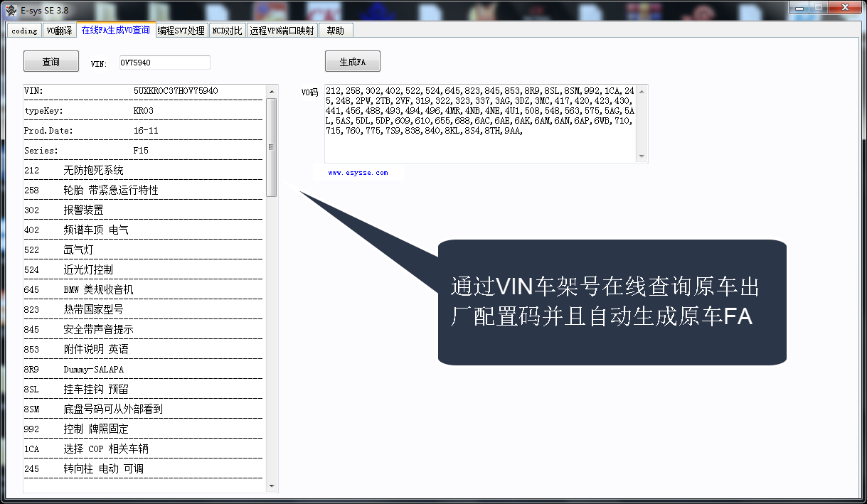Click the VO list scrollbar down arrow
This screenshot has height=504, width=867.
(x=272, y=486)
